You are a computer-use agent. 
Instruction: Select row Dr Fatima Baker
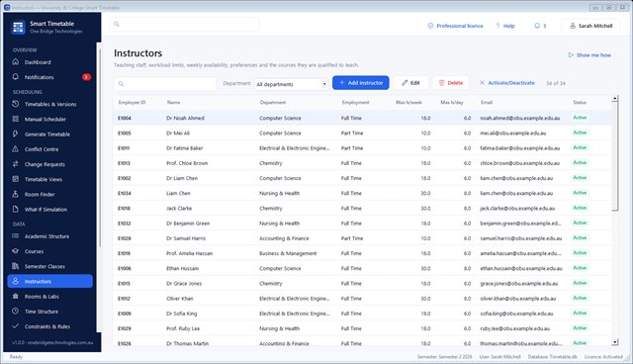(x=362, y=148)
